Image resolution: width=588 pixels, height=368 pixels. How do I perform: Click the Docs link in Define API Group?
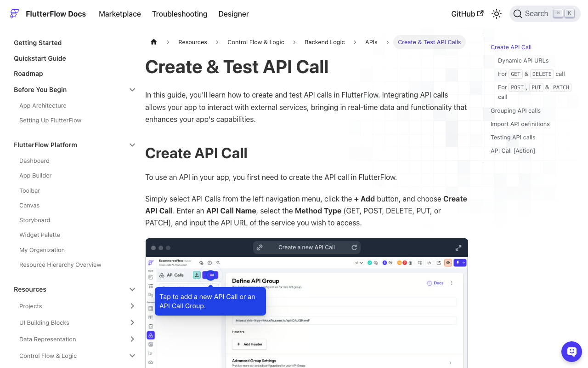click(x=435, y=283)
